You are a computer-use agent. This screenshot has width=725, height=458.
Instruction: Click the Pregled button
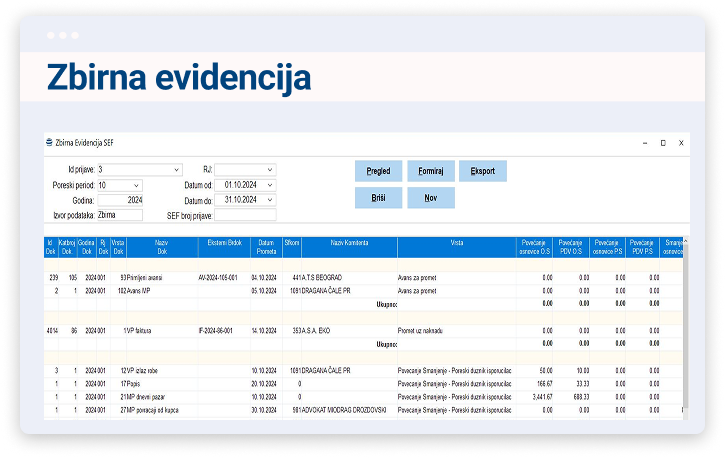[x=378, y=171]
